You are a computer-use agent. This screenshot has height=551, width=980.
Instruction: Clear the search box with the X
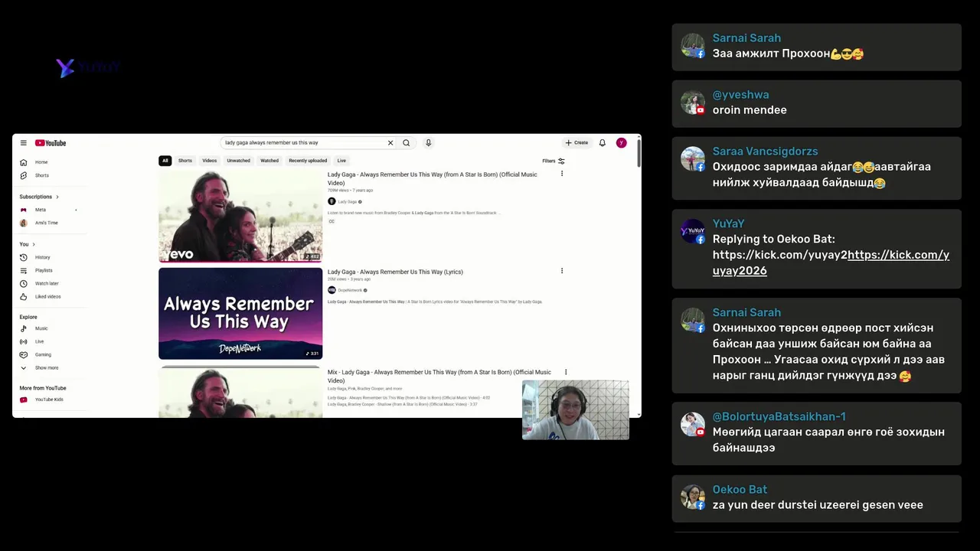click(x=390, y=143)
